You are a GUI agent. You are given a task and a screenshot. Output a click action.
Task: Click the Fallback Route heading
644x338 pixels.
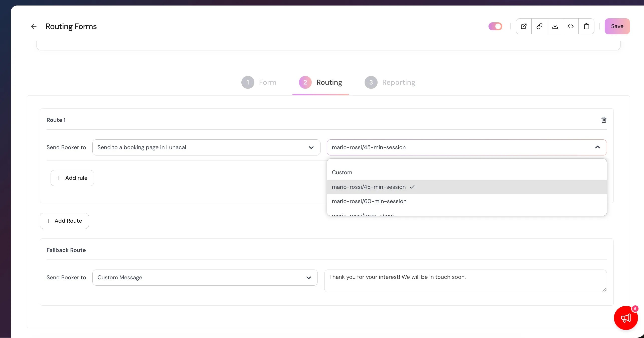pyautogui.click(x=66, y=250)
